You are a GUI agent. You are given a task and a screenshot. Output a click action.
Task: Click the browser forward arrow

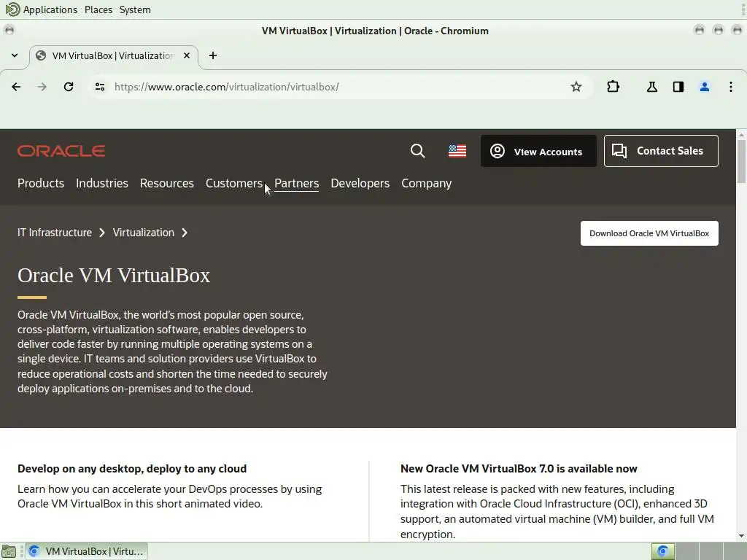click(x=42, y=87)
